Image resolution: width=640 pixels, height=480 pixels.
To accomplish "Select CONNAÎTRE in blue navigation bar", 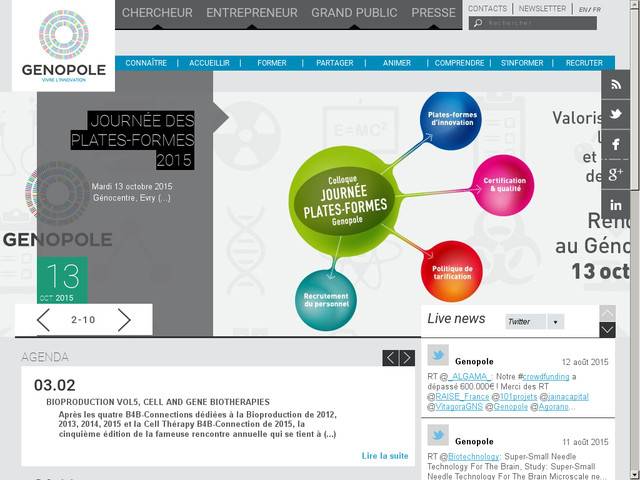I will pos(146,63).
